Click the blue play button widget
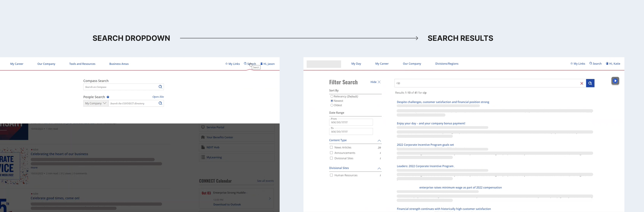The height and width of the screenshot is (212, 644). pyautogui.click(x=615, y=81)
